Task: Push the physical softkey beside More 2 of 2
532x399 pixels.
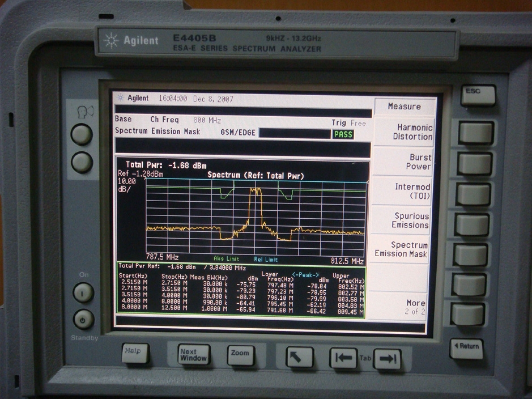Action: pos(468,314)
